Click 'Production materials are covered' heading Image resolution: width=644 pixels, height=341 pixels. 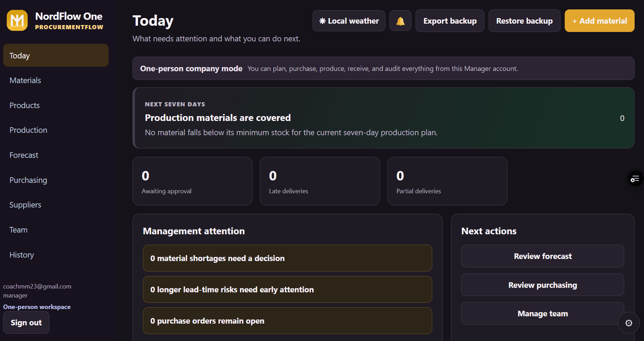point(218,118)
